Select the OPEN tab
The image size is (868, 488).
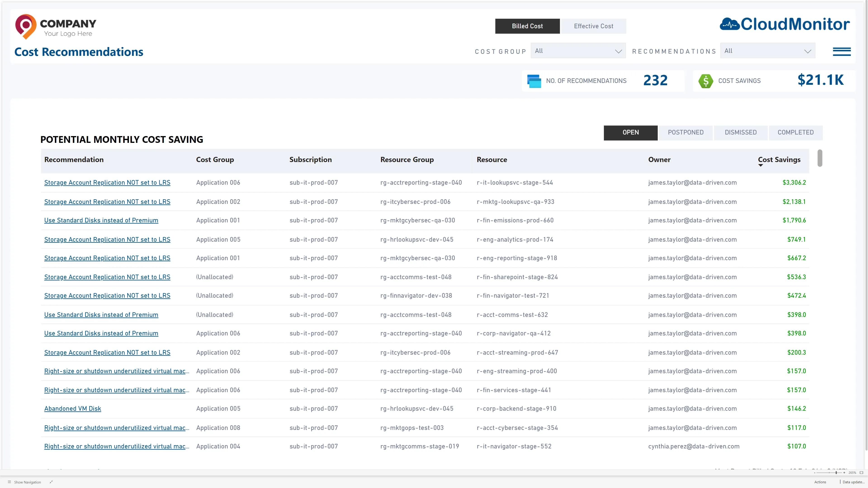[x=630, y=133]
